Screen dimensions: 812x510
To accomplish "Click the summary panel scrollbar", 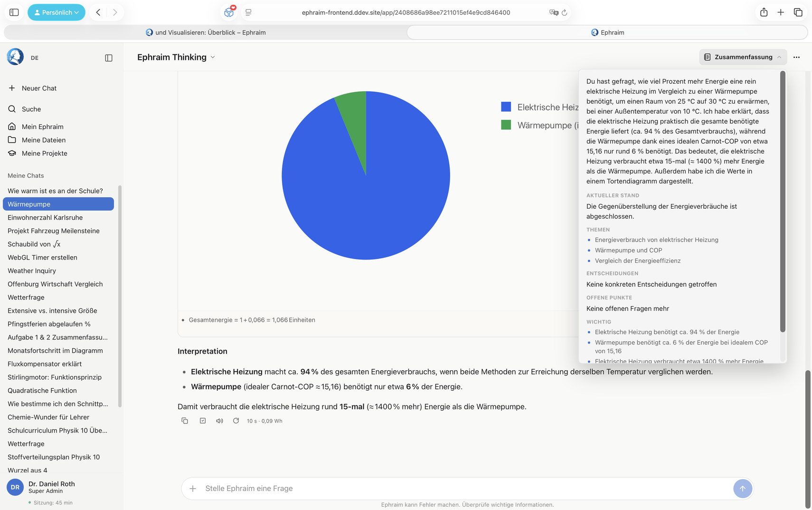I will (783, 202).
